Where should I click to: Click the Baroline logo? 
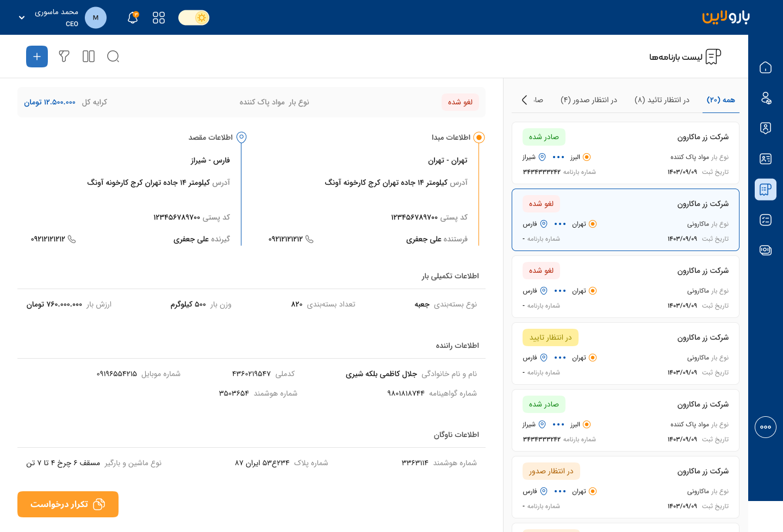click(726, 17)
